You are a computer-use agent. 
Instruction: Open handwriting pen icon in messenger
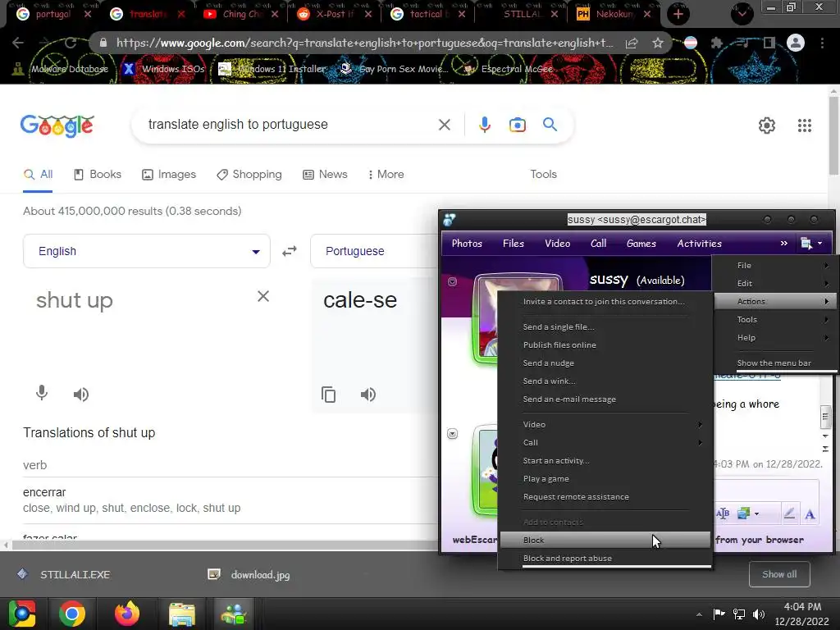coord(789,514)
